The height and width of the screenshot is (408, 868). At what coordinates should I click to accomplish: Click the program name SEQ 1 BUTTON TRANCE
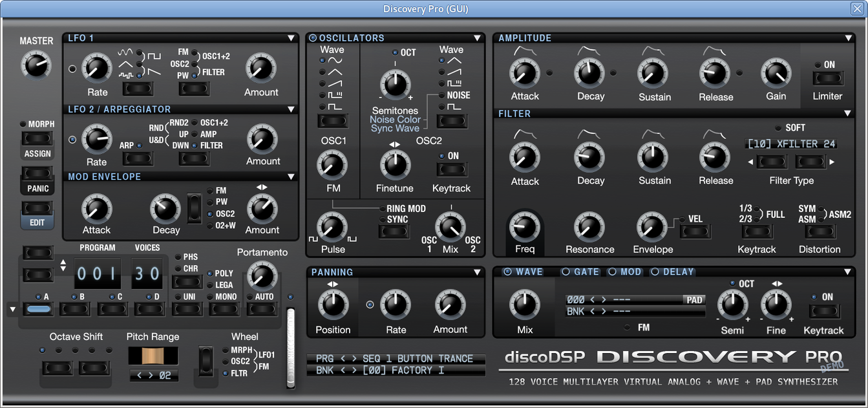point(418,359)
